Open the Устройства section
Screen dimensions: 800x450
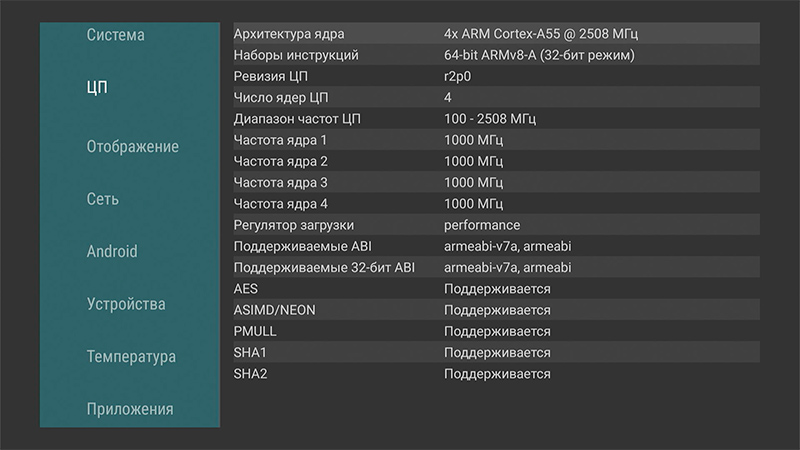tap(126, 304)
